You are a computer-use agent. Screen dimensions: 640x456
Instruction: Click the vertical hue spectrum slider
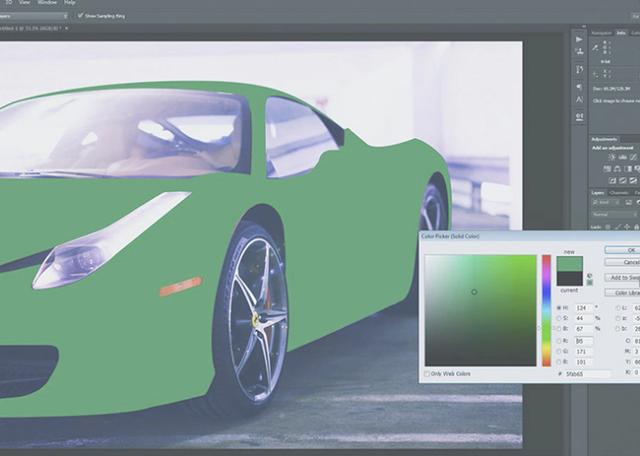point(547,311)
